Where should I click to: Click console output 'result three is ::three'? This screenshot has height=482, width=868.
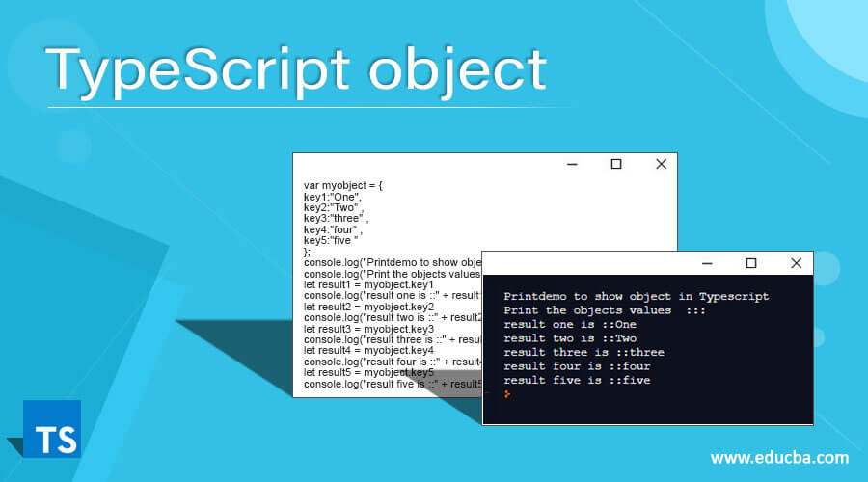tap(583, 352)
